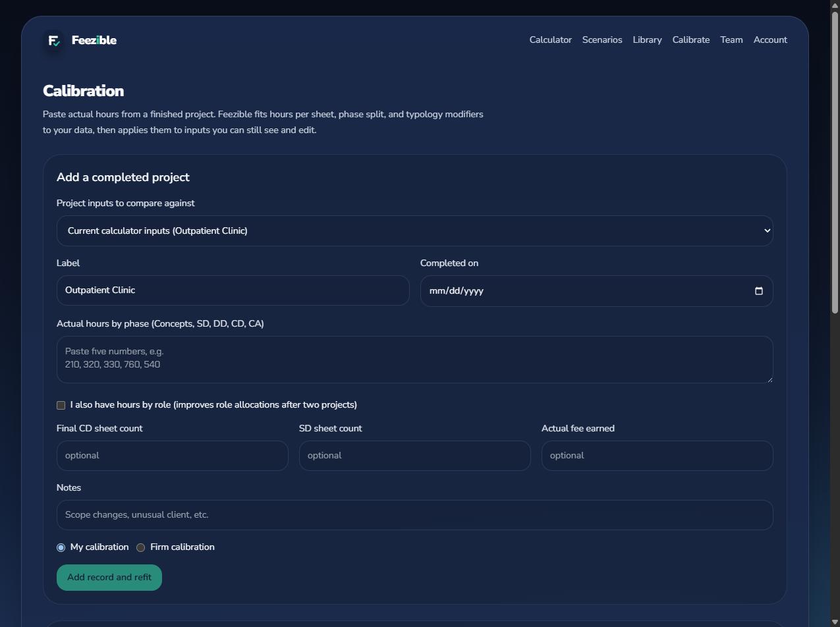Image resolution: width=840 pixels, height=627 pixels.
Task: Click the Actual hours by phase label
Action: [x=160, y=323]
